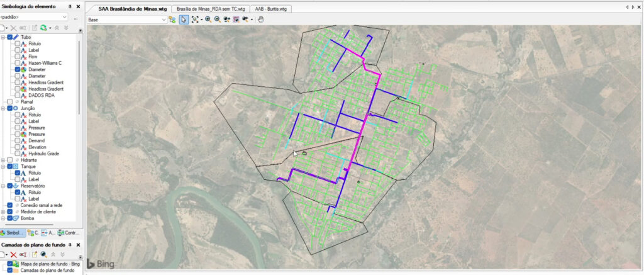644x275 pixels.
Task: Click zoom-to-layer globe icon in background layers toolbar
Action: 43,255
